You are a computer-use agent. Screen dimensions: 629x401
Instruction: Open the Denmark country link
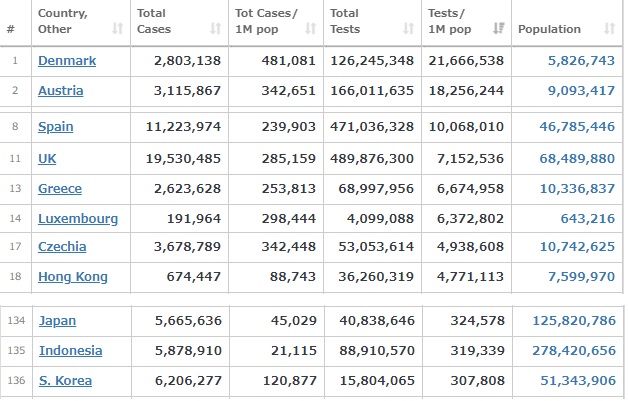click(67, 61)
